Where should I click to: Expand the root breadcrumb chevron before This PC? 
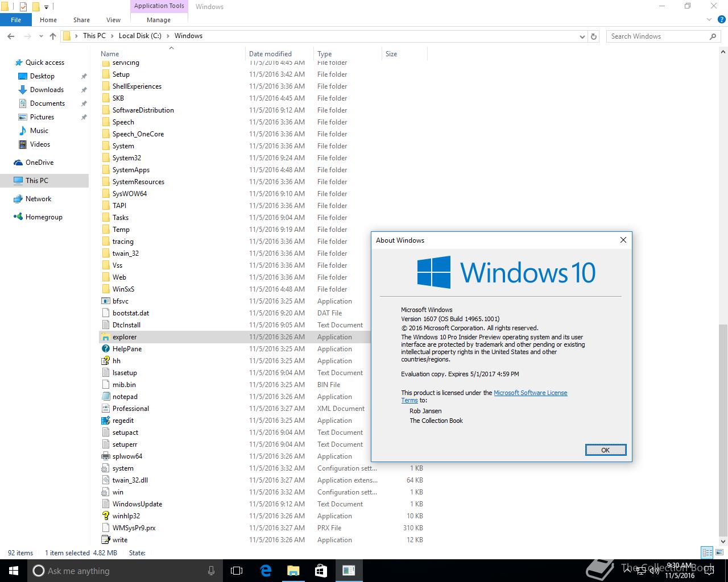click(76, 36)
